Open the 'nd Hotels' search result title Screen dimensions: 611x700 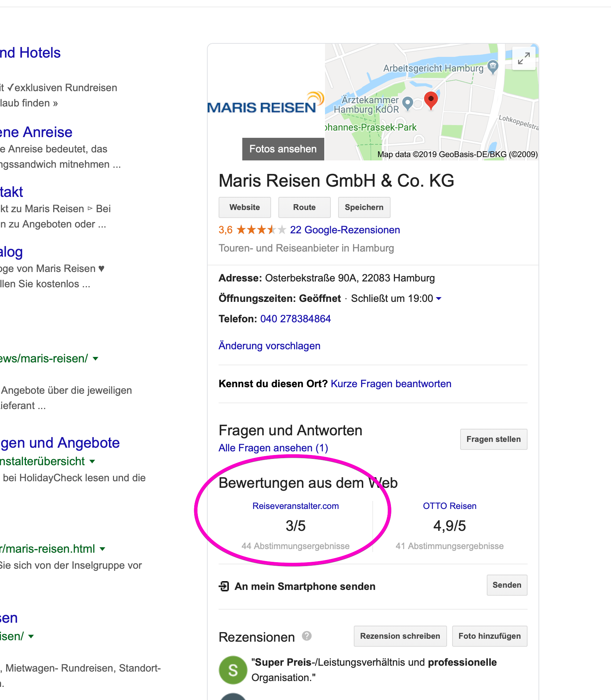[30, 53]
